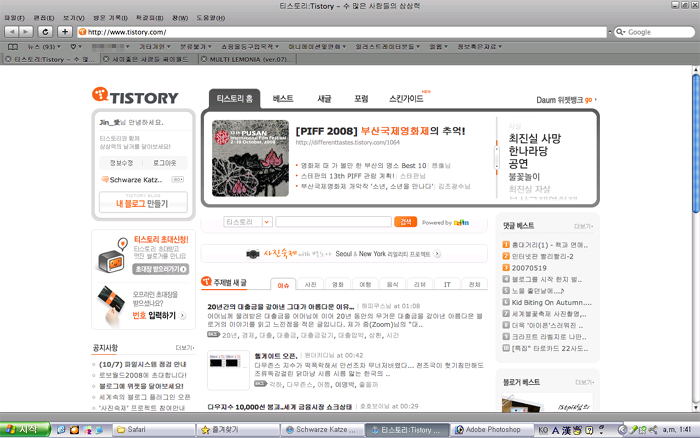The height and width of the screenshot is (438, 700).
Task: Open the 보기(V) menu
Action: [x=73, y=18]
